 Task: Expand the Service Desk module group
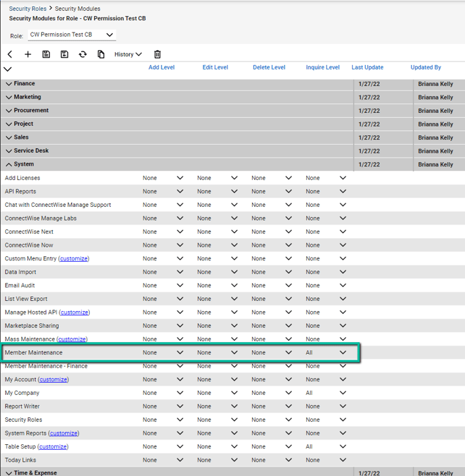tap(9, 151)
